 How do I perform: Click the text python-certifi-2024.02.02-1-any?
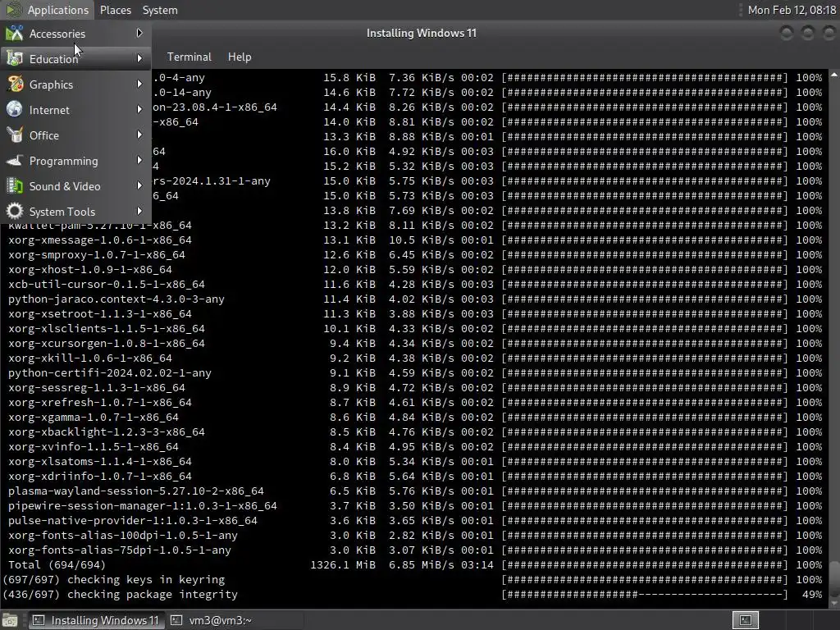pos(109,373)
